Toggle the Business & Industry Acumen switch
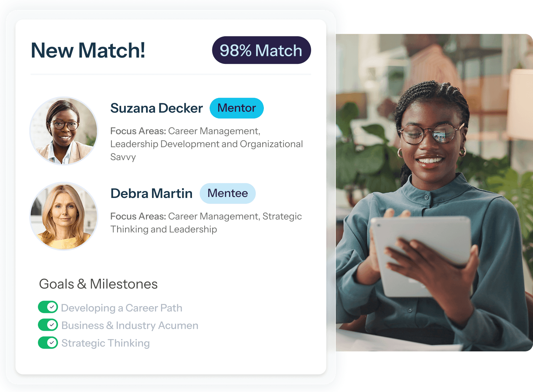Screen dimensions: 533x392 pos(48,325)
